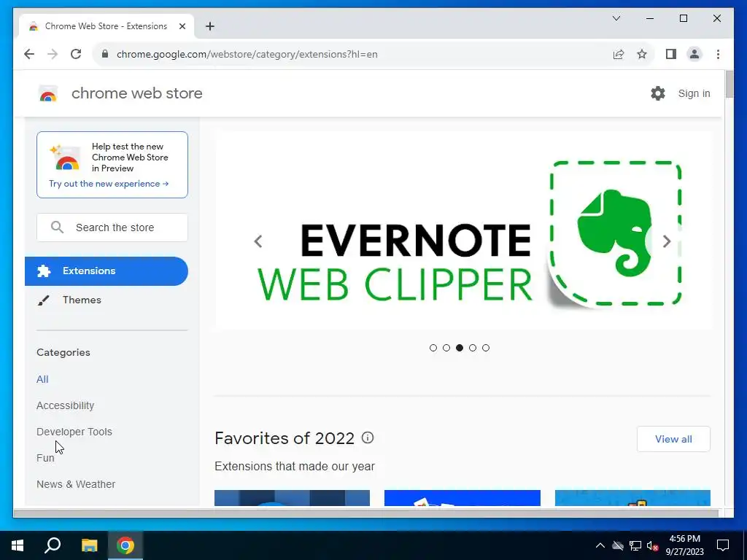Select the fourth carousel dot
Screen dimensions: 747x560
tap(473, 348)
